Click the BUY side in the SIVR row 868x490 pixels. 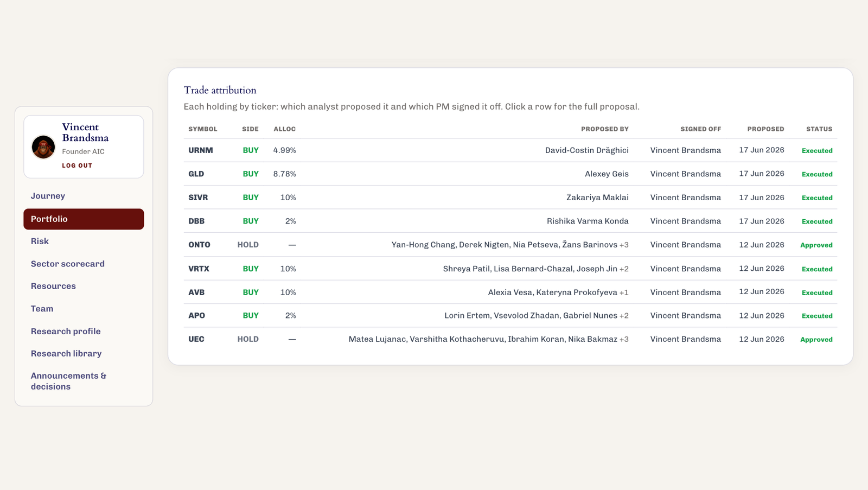coord(251,198)
